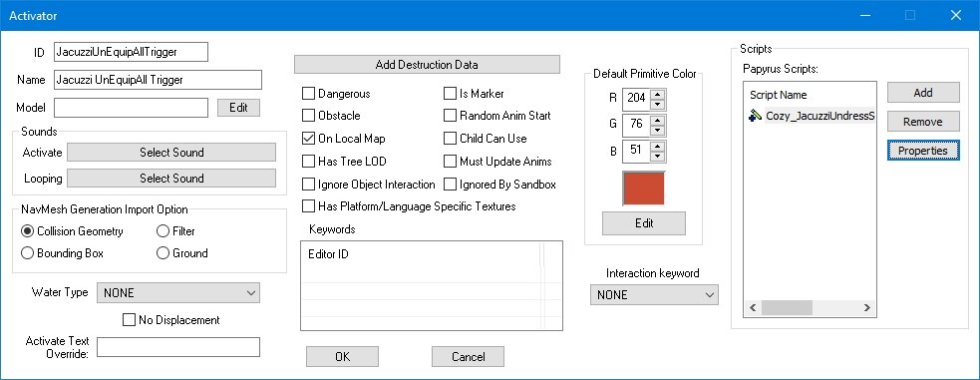This screenshot has height=380, width=980.
Task: Click Add Destruction Data button
Action: 427,65
